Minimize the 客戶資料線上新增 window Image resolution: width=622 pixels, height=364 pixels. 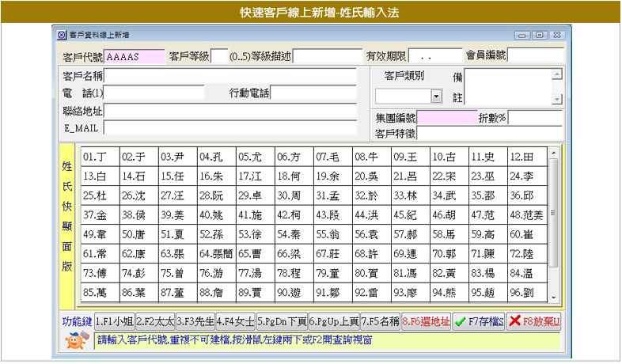coord(522,36)
